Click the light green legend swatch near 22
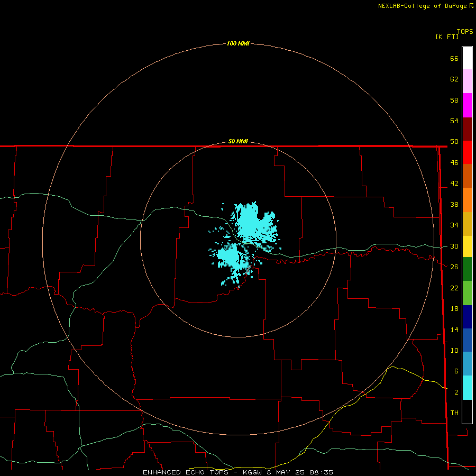The height and width of the screenshot is (476, 476). [467, 293]
